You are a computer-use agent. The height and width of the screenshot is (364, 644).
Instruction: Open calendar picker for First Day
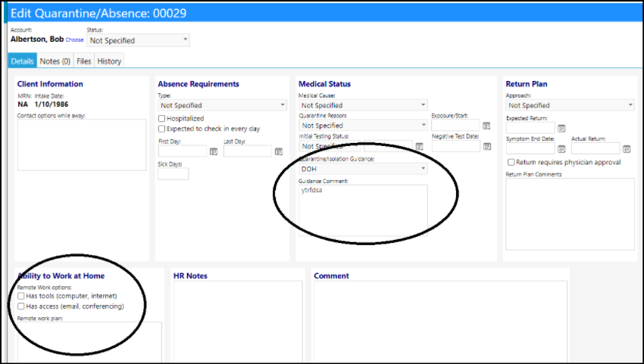(x=214, y=151)
